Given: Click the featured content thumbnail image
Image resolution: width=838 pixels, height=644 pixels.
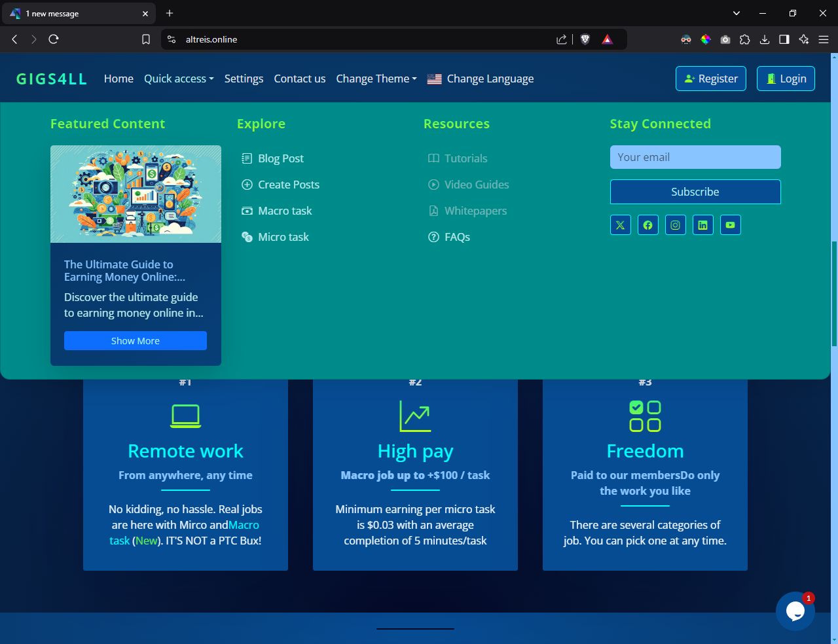Looking at the screenshot, I should click(x=136, y=194).
